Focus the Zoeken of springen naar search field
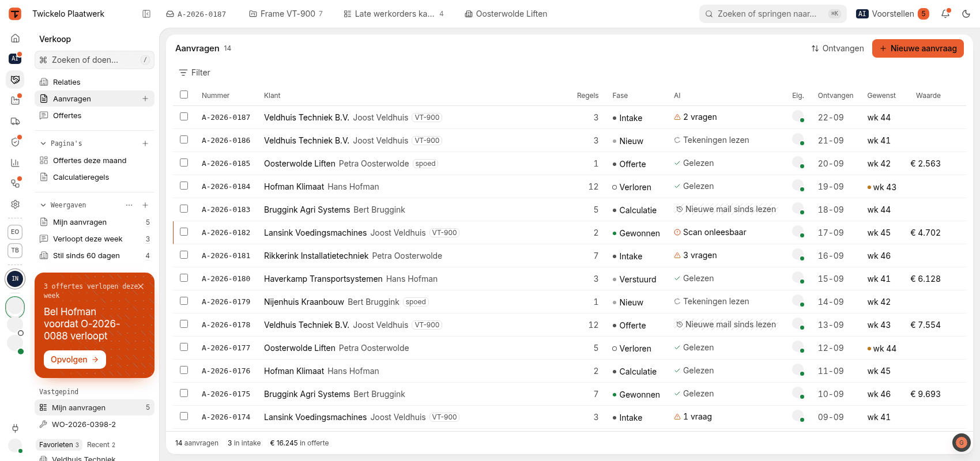Viewport: 980px width, 461px height. point(773,14)
